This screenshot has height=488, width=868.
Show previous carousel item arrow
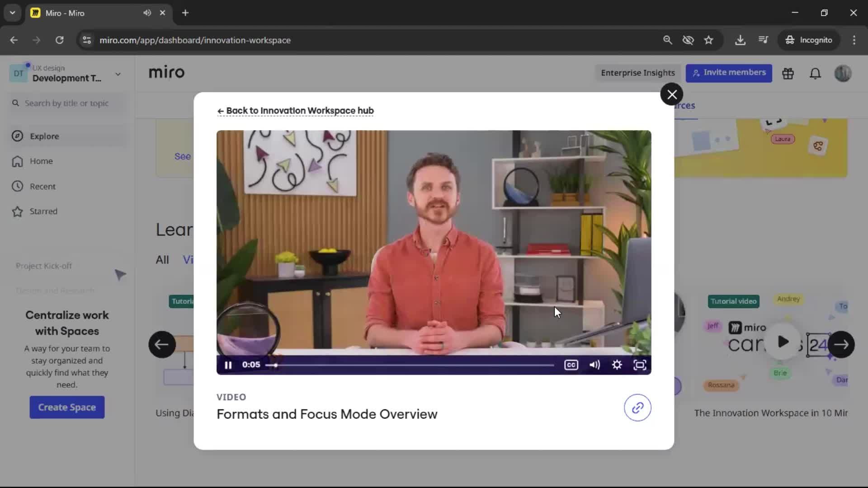[162, 344]
